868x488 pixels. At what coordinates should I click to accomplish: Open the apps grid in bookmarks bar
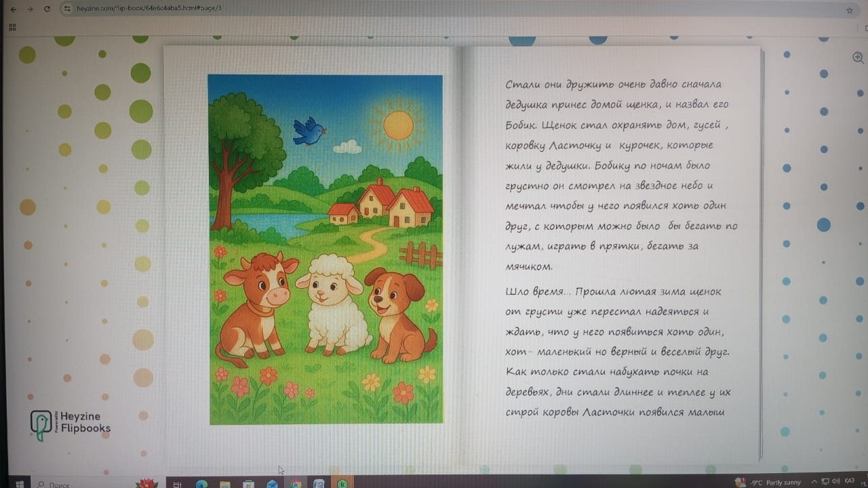[x=12, y=27]
